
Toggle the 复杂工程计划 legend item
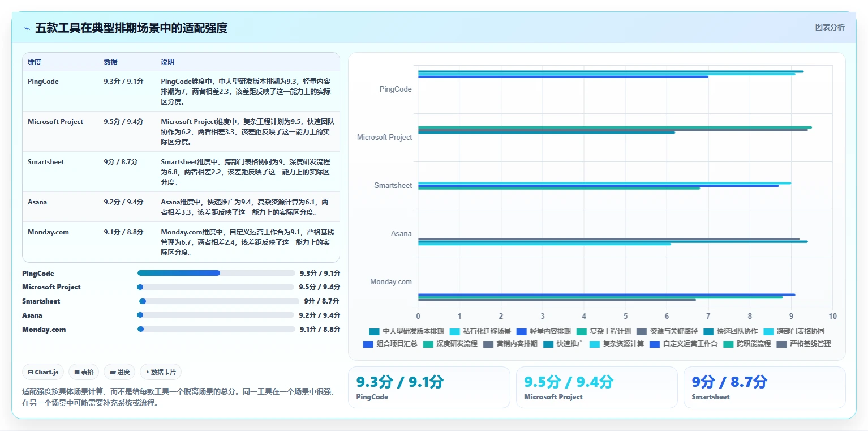[x=604, y=331]
